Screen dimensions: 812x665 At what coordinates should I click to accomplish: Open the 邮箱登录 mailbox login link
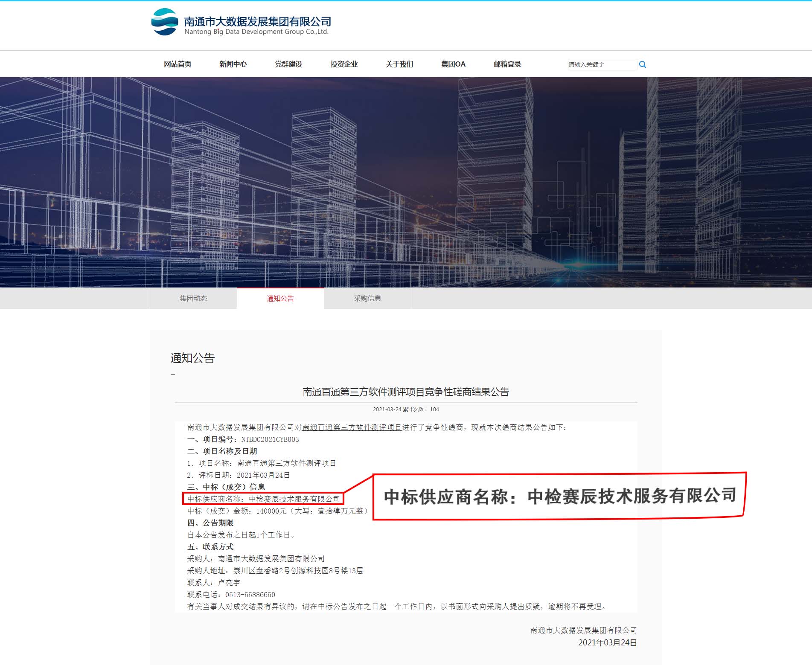(507, 64)
